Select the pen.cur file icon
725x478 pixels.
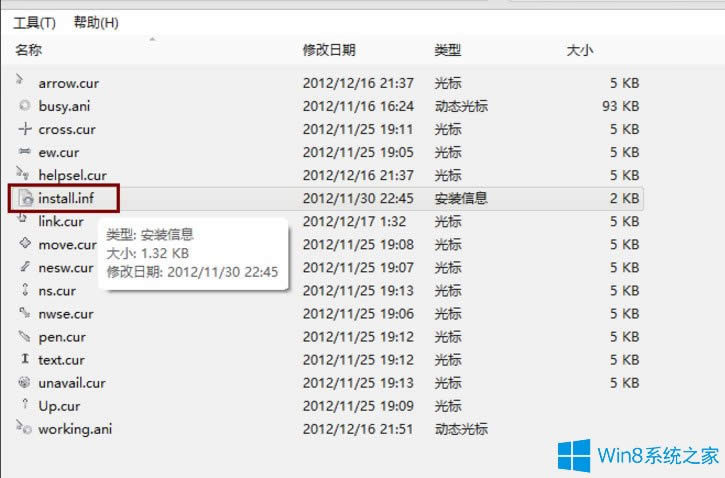point(24,337)
